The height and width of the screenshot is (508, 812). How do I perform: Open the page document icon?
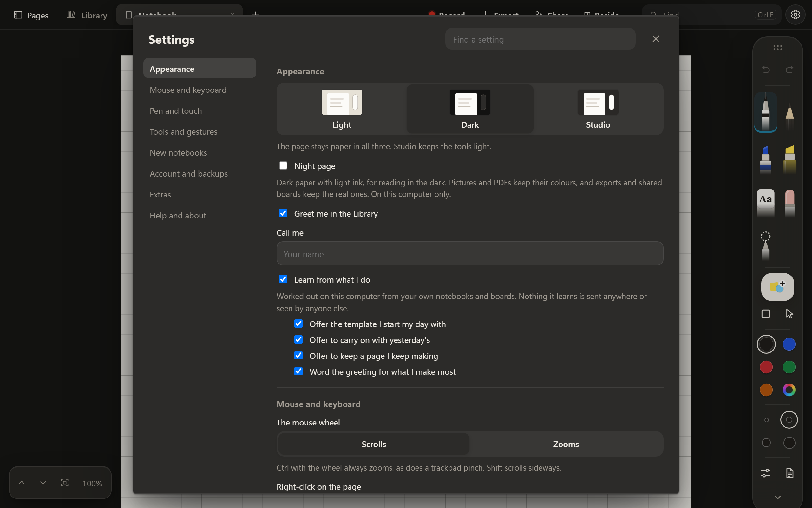(x=789, y=473)
